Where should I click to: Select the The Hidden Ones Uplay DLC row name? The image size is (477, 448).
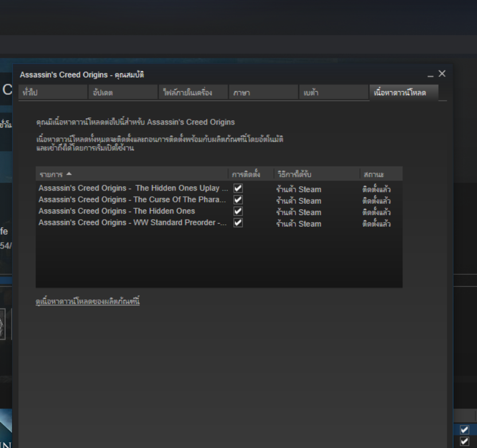[133, 188]
